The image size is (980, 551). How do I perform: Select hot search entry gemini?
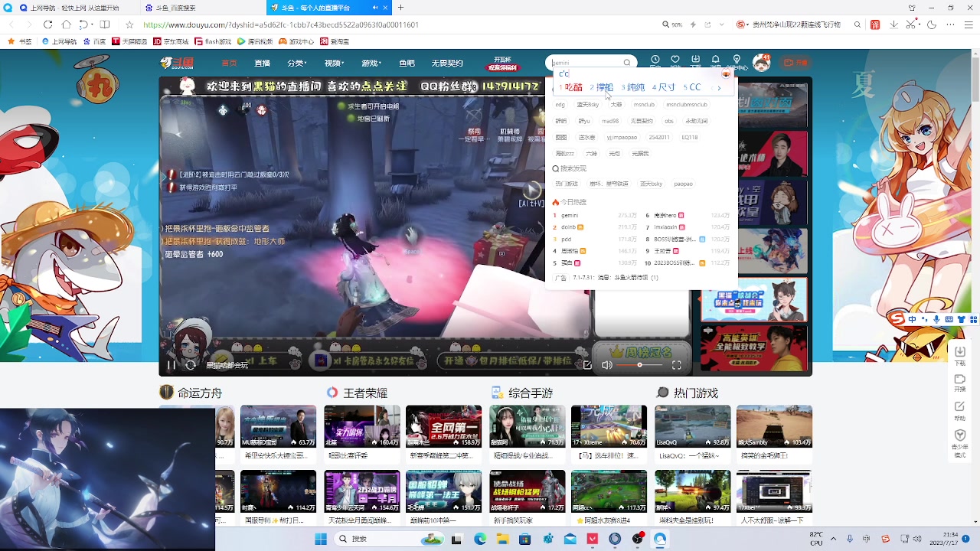570,216
